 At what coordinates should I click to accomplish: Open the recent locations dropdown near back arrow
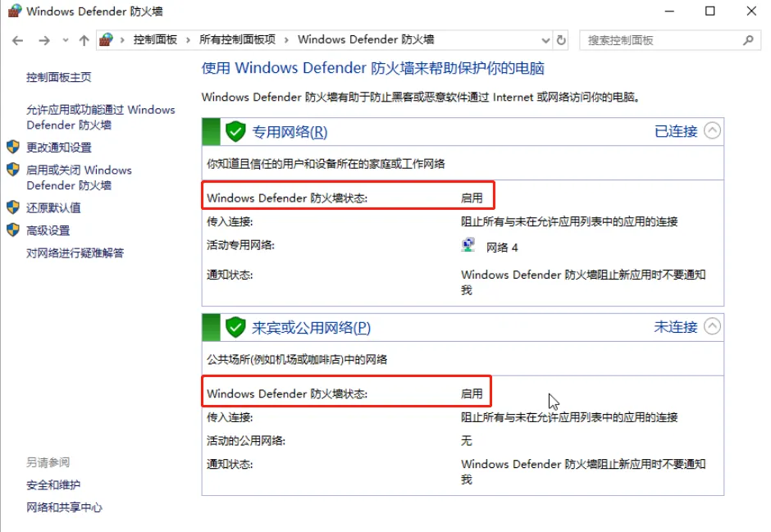[65, 39]
